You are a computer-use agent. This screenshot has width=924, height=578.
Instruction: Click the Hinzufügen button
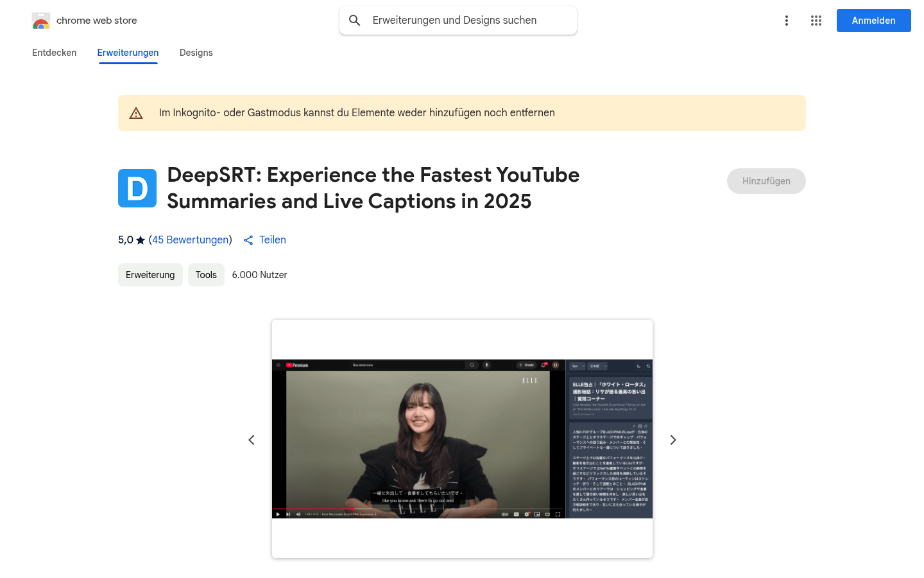[766, 181]
